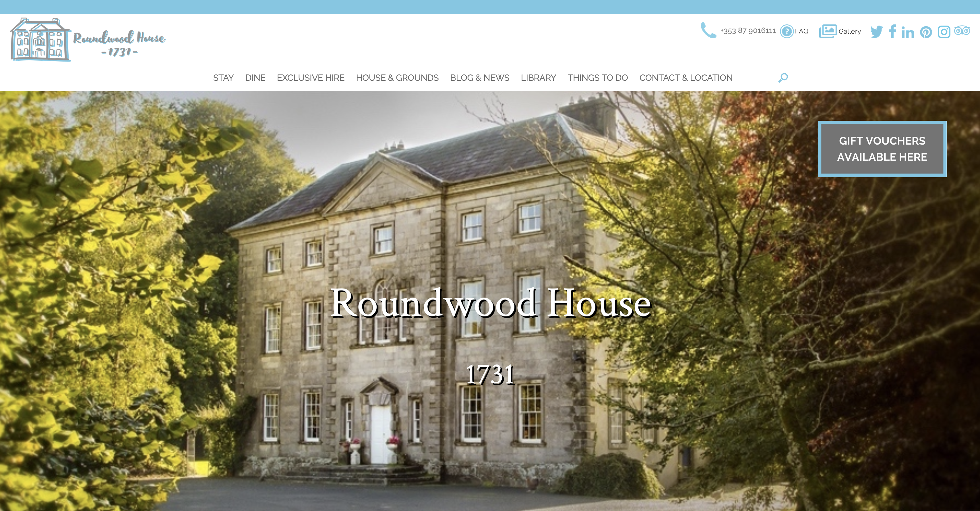Click the FAQ help icon

point(786,30)
